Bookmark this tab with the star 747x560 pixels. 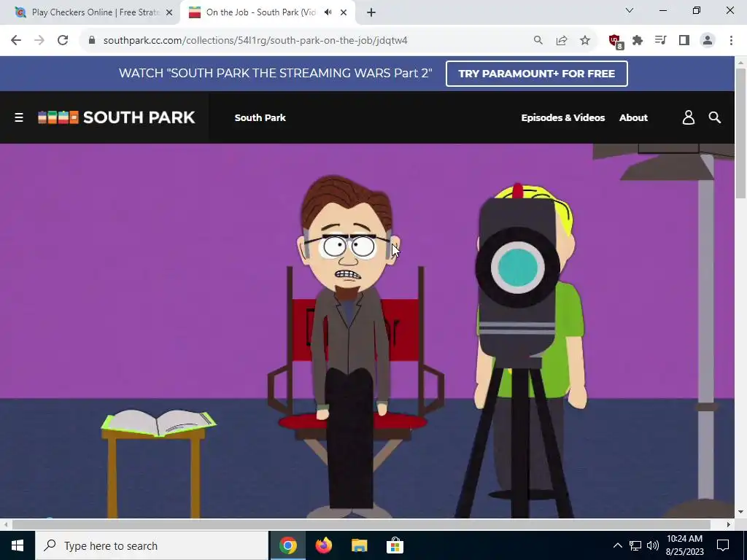(584, 41)
